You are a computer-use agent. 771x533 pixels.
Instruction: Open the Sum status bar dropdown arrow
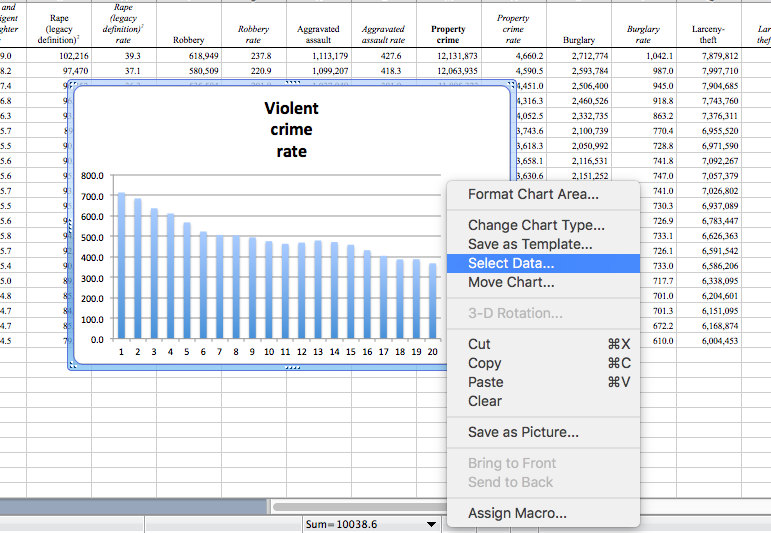point(432,524)
